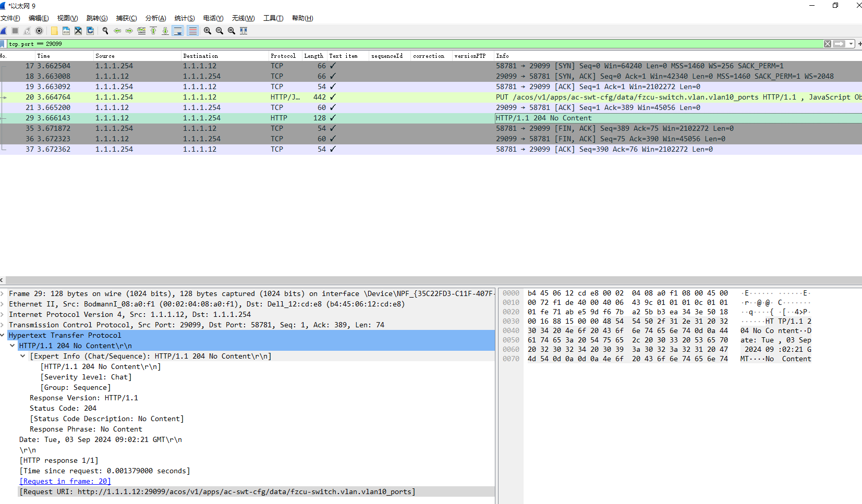Select the Status Code: 204 field
The width and height of the screenshot is (862, 504).
63,409
